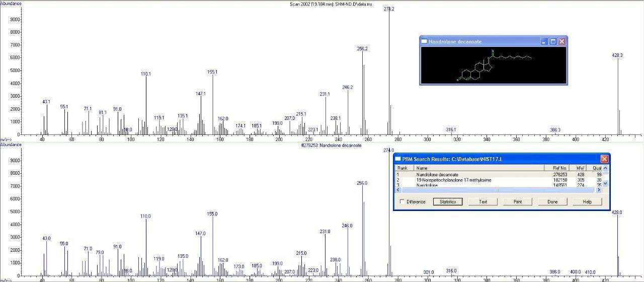
Task: Close the PBM Search Results dialog
Action: [x=604, y=159]
